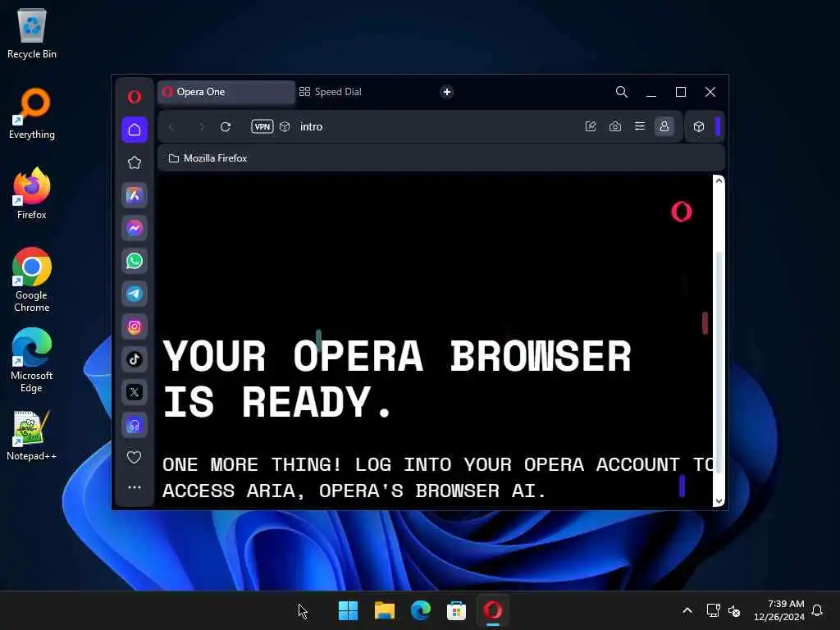Click the vertical scrollbar thumb
The width and height of the screenshot is (840, 630).
(719, 362)
